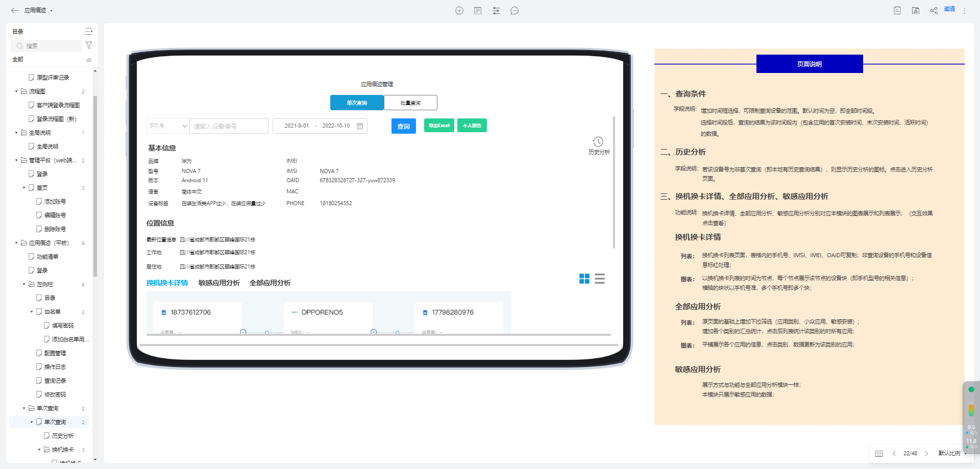This screenshot has height=469, width=980.
Task: Click the clipboard icon at top right
Action: coord(897,10)
